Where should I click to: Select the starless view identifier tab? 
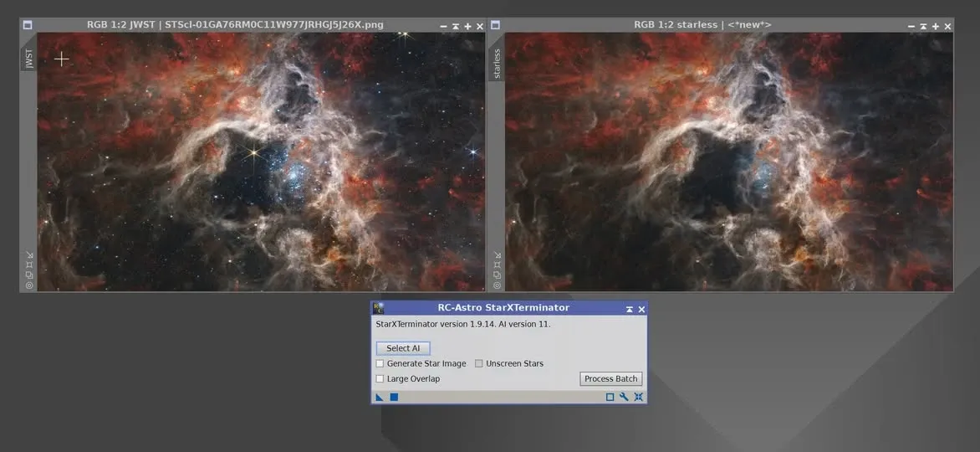[497, 64]
